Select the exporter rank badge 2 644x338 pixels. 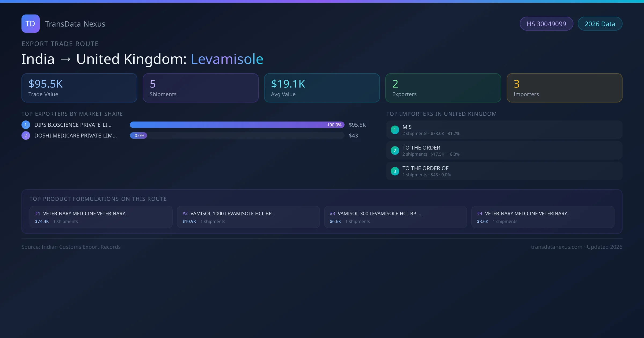click(x=25, y=135)
